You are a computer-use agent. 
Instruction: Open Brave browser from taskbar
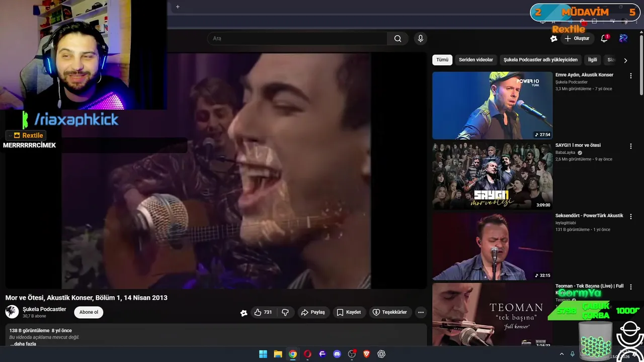point(367,354)
